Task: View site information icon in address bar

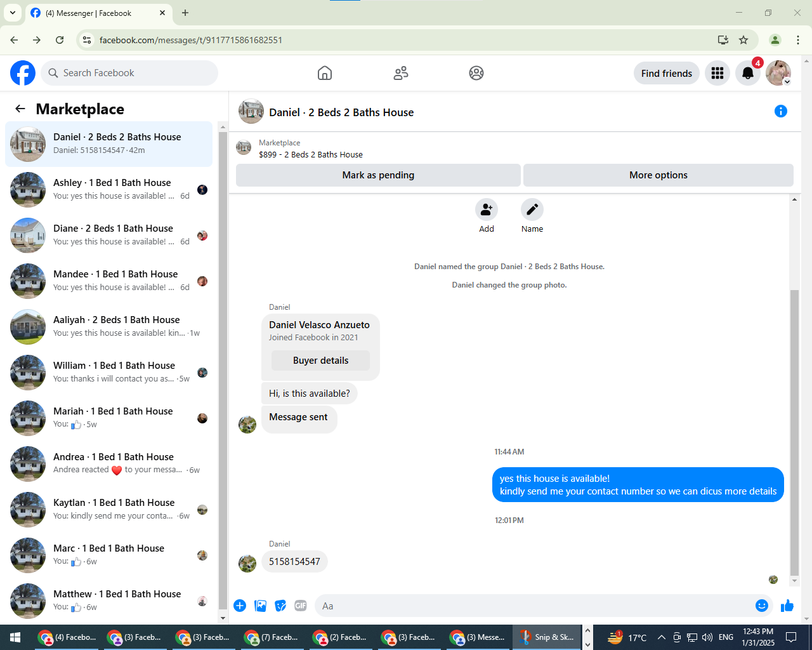Action: (x=88, y=40)
